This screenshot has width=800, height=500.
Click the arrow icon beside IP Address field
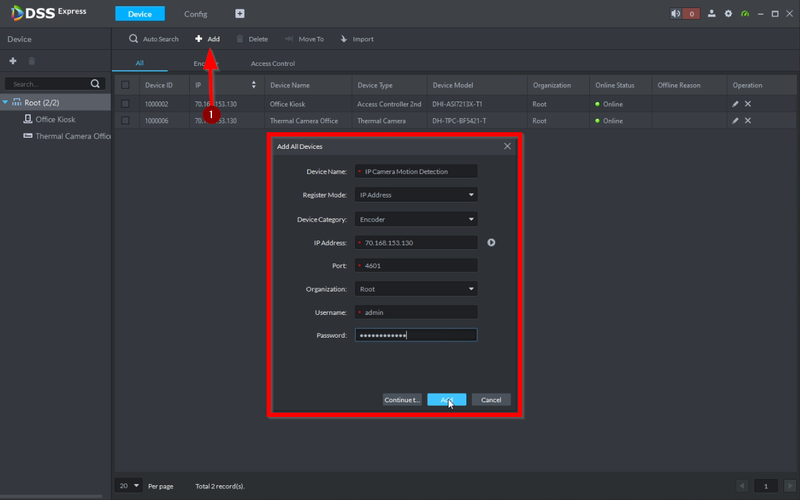[x=491, y=242]
